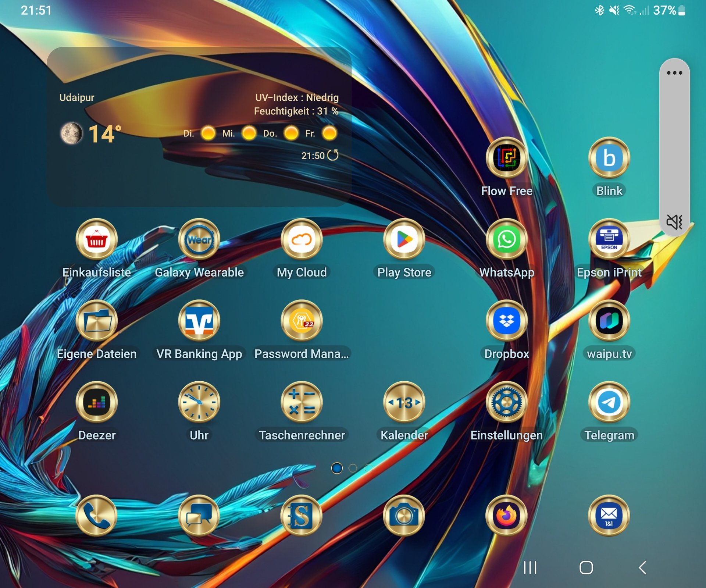Screen dimensions: 706x588
Task: Toggle mute icon on the volume panel
Action: click(x=674, y=222)
